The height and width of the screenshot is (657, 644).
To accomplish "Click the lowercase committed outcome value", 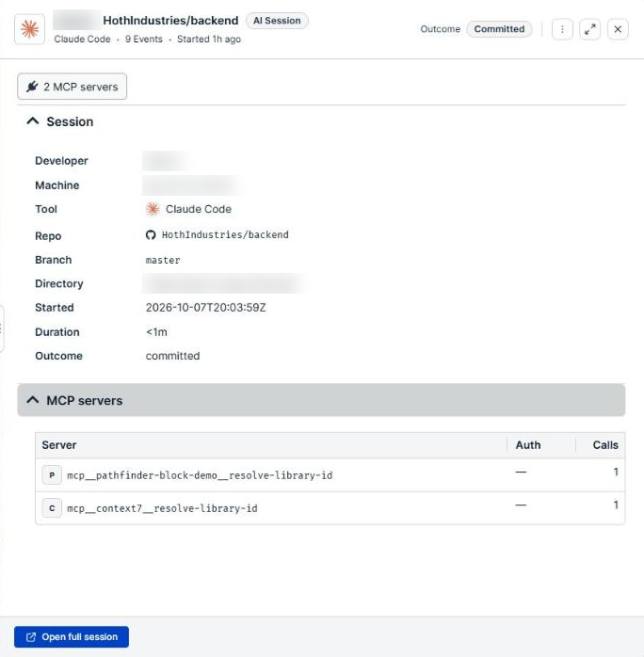I will [x=172, y=356].
